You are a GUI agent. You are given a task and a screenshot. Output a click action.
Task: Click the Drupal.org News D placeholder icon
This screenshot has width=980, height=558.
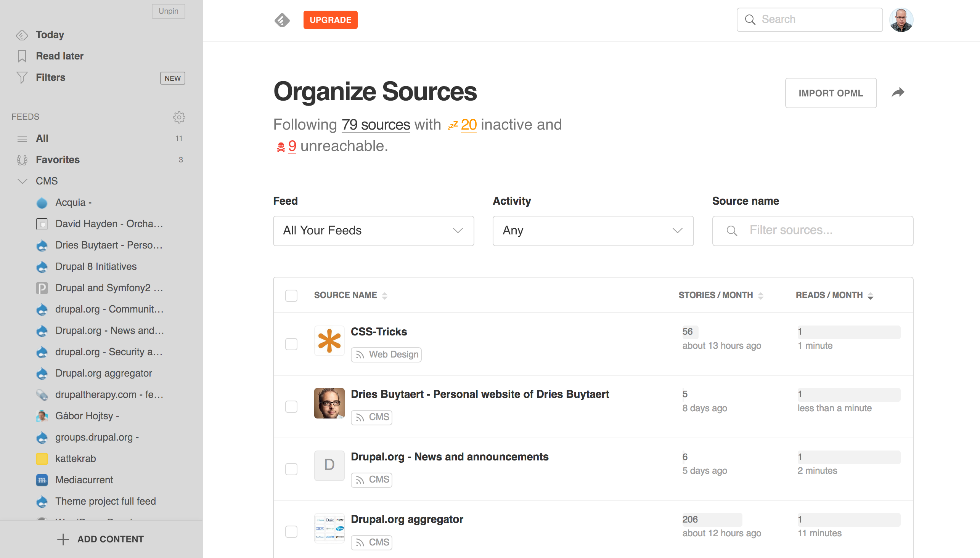329,466
